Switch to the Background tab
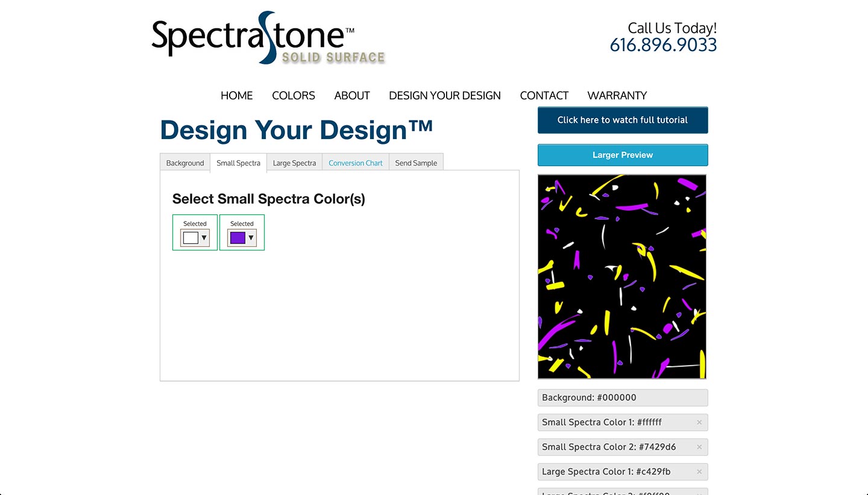The height and width of the screenshot is (495, 868). (x=185, y=163)
